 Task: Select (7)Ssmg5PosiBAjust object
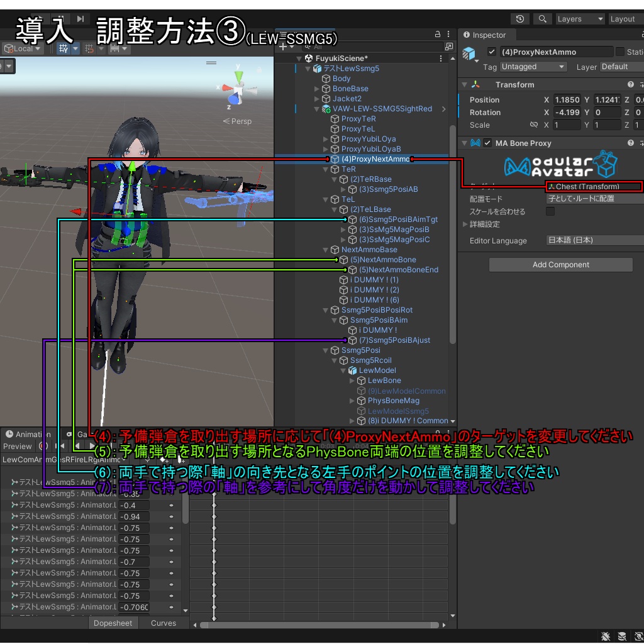(x=394, y=340)
